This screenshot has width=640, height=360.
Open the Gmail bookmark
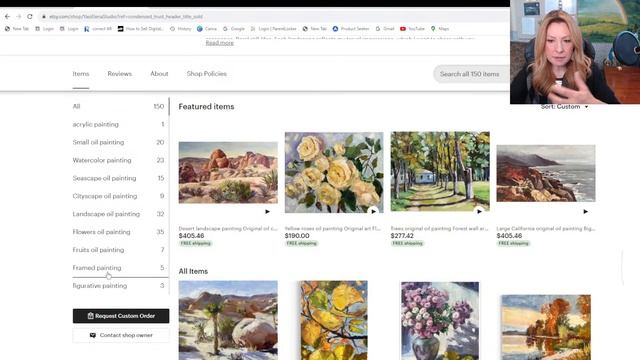click(x=385, y=29)
